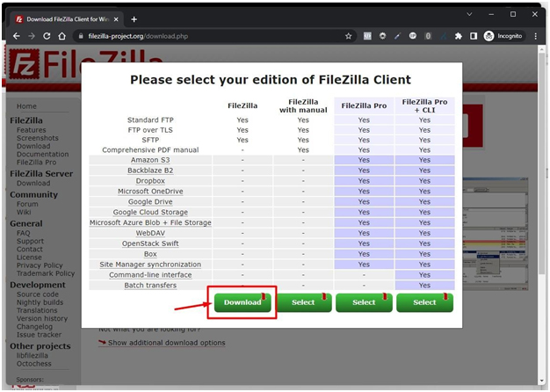This screenshot has height=392, width=550.
Task: Click Select under FileZilla Pro + CLI
Action: point(424,302)
